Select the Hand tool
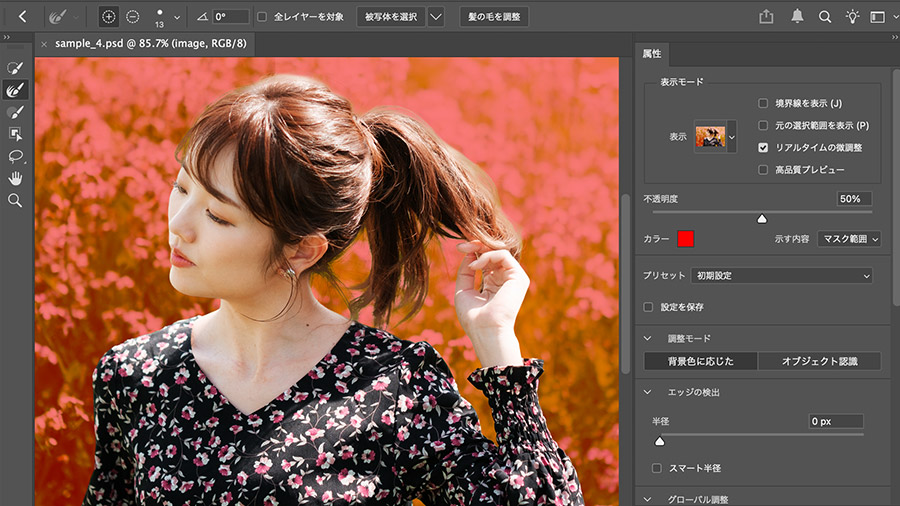 pyautogui.click(x=15, y=178)
